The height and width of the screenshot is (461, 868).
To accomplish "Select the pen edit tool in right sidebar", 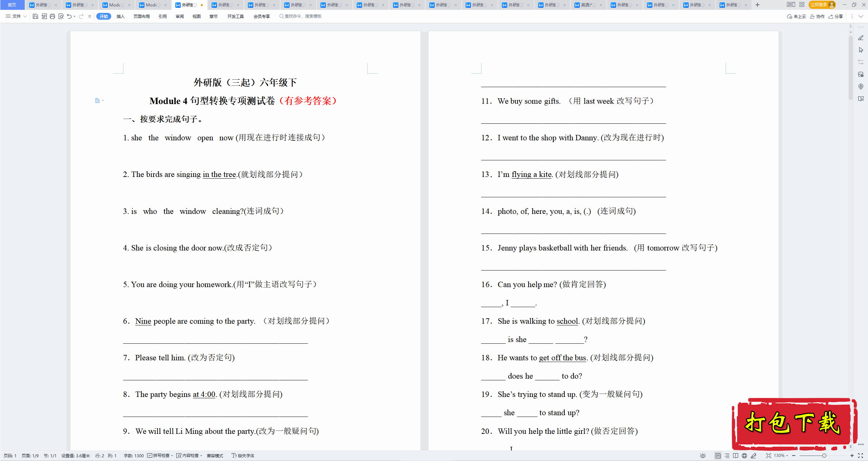I will [x=861, y=38].
